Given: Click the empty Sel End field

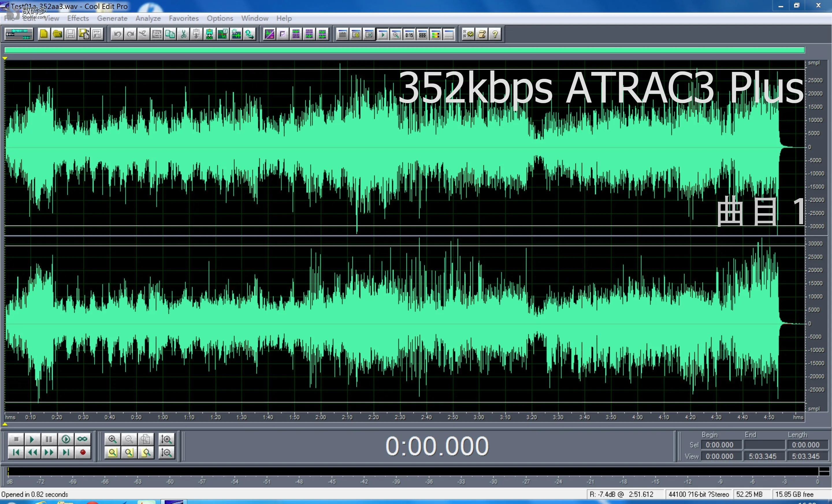Looking at the screenshot, I should point(764,445).
